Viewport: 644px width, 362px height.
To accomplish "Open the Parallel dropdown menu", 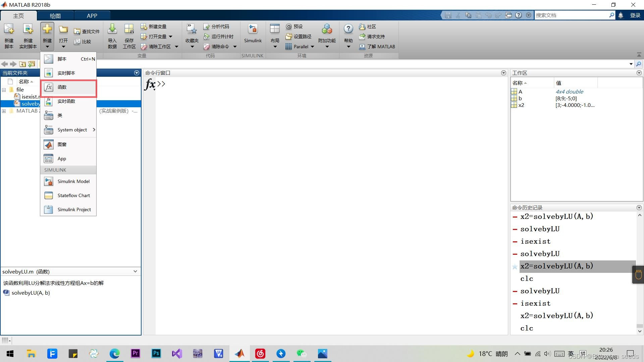I will [x=312, y=47].
